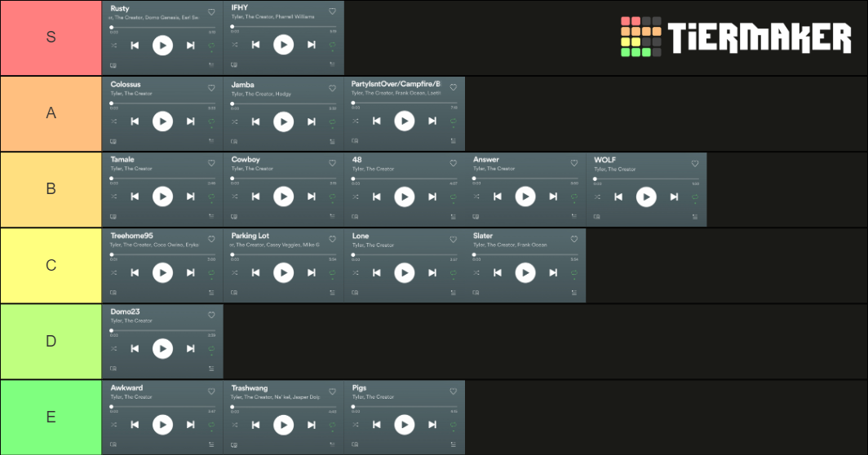868x455 pixels.
Task: Select the E tier label
Action: pos(51,417)
